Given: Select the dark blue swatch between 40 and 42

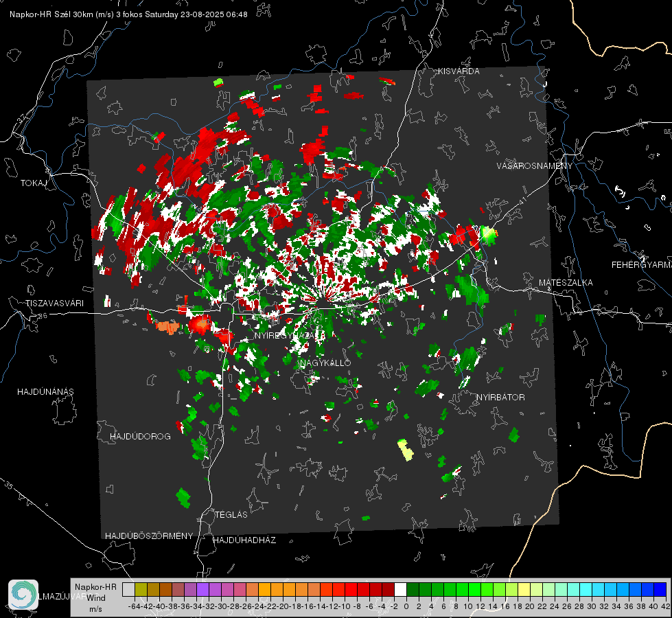Looking at the screenshot, I should (660, 590).
